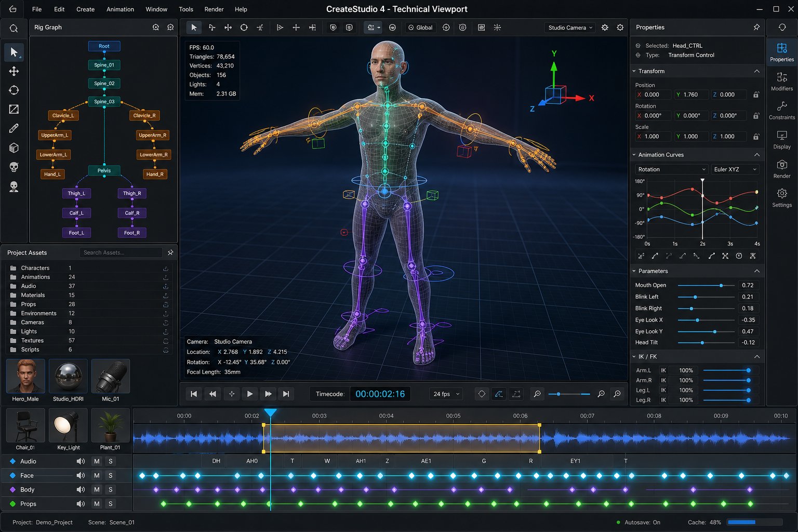Select the cube primitive tool in left sidebar

coord(14,148)
